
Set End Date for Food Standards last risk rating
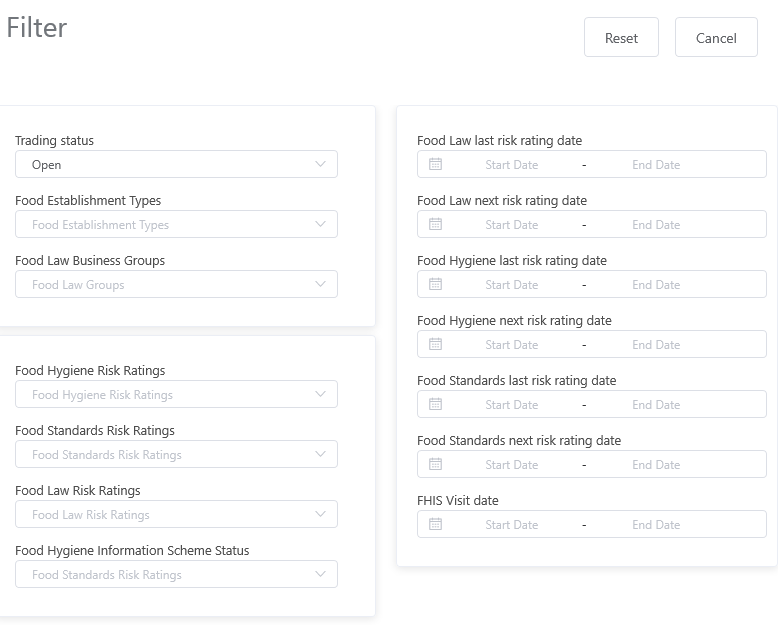[656, 405]
